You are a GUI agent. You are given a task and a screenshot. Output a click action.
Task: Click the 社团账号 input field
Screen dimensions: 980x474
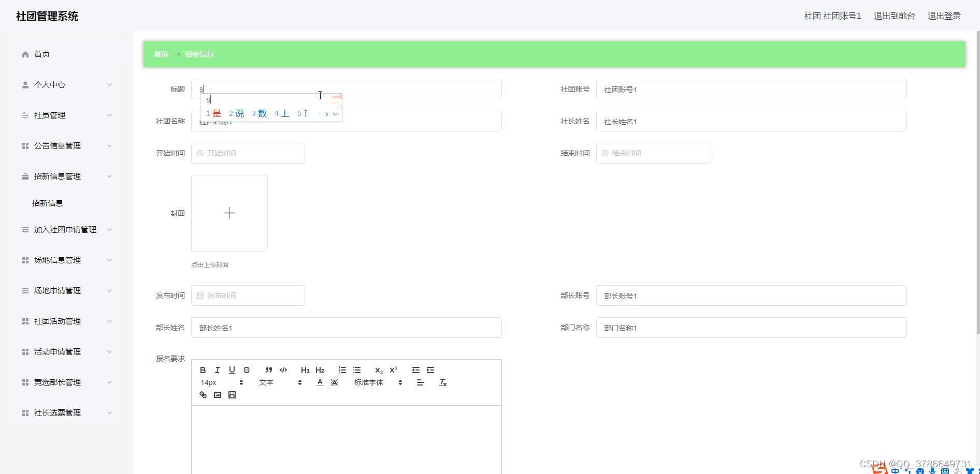751,89
